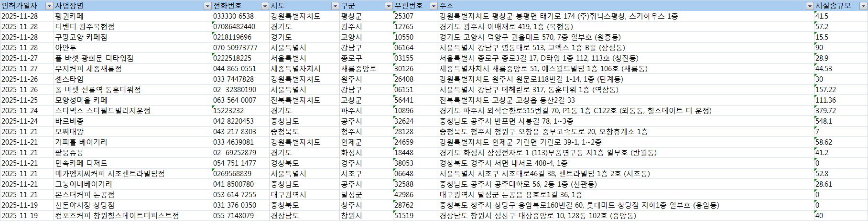Open the 구군 column filter dropdown
The image size is (868, 221).
[x=389, y=6]
